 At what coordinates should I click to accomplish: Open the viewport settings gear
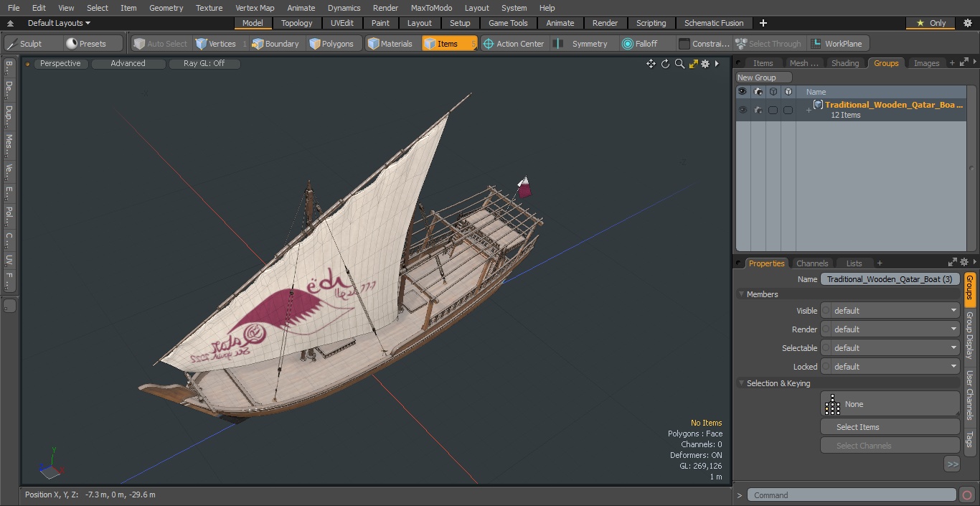pyautogui.click(x=705, y=64)
